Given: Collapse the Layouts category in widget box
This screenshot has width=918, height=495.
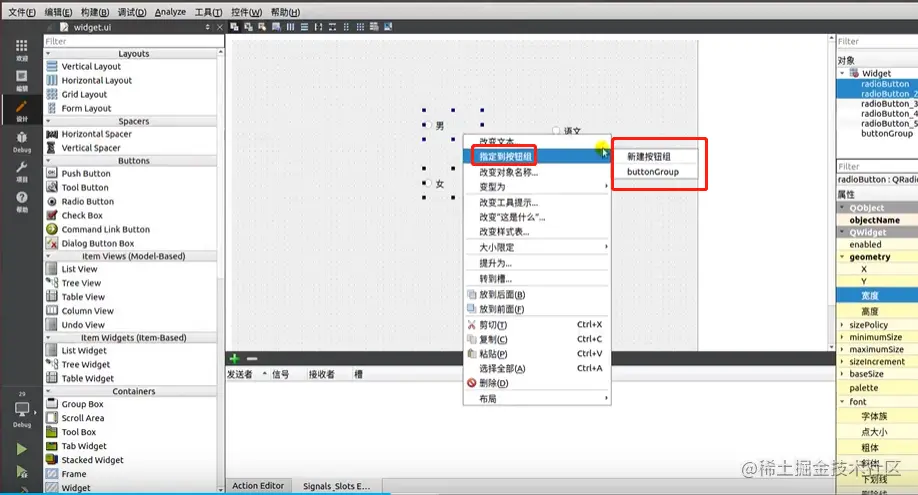Looking at the screenshot, I should (x=48, y=54).
